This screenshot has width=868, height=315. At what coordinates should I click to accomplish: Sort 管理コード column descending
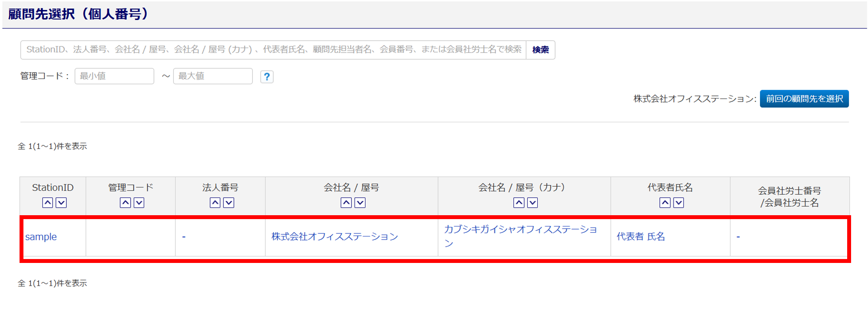[139, 203]
